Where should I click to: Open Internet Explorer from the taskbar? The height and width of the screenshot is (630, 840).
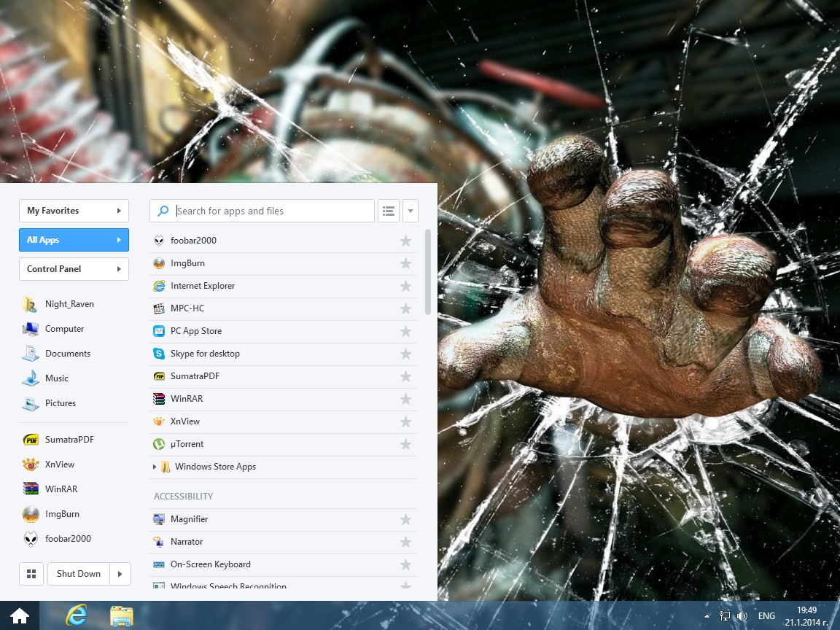tap(77, 616)
